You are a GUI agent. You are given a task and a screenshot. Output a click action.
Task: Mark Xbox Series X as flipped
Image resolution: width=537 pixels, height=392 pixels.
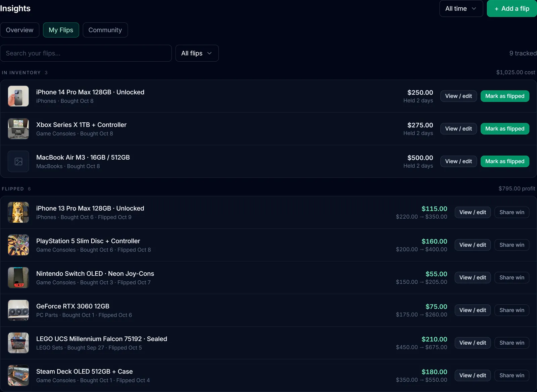point(505,129)
